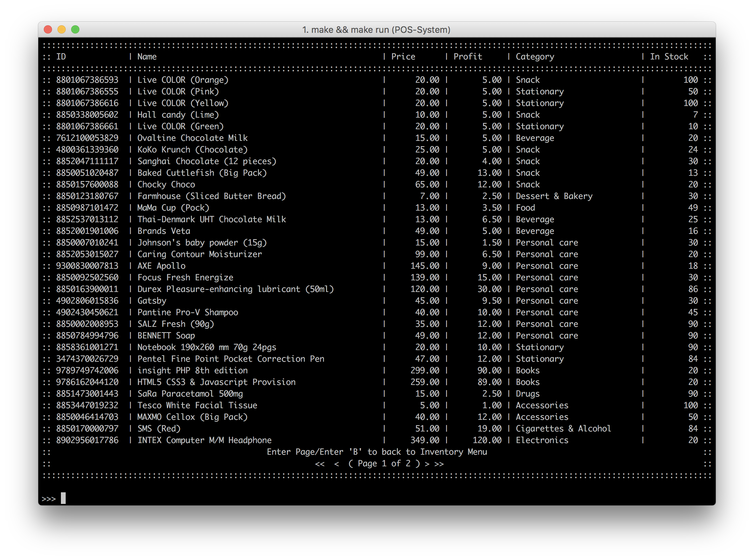
Task: Select 'INTEX Computer M/M Headphone' name
Action: [205, 440]
